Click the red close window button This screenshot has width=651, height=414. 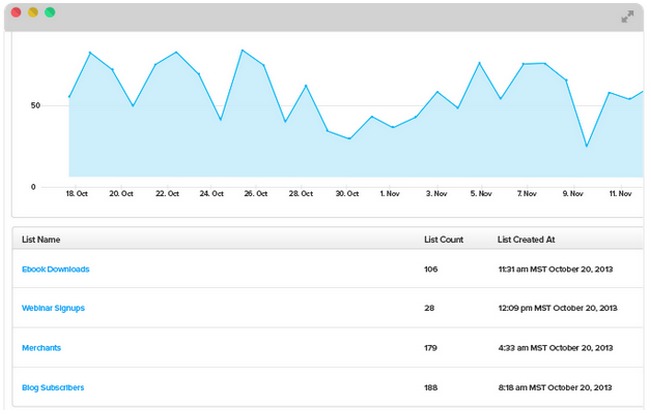tap(16, 12)
